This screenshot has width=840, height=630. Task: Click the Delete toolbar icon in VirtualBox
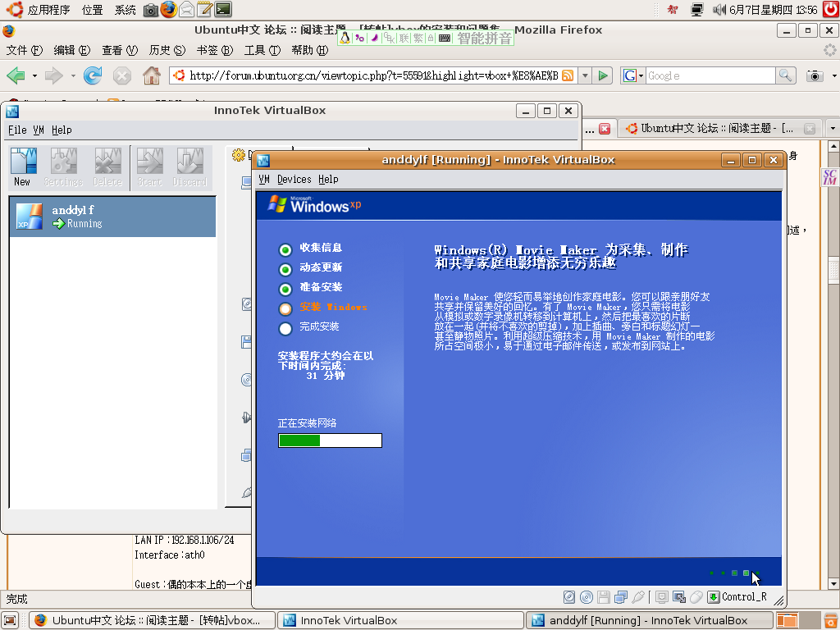click(x=107, y=167)
